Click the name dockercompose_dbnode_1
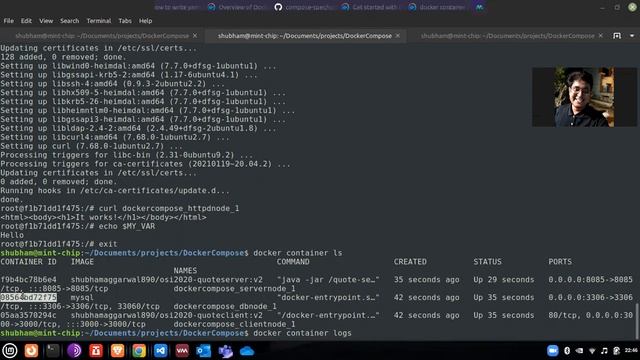This screenshot has width=640, height=360. 225,307
